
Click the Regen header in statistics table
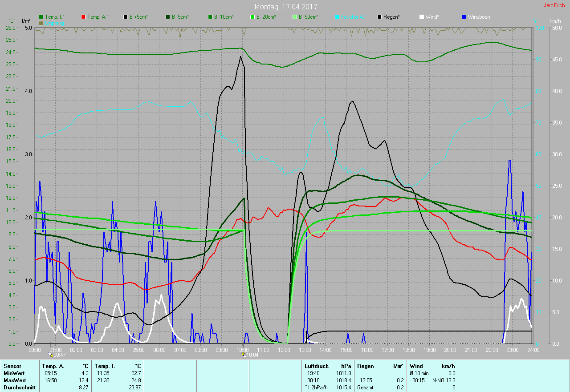pos(365,366)
